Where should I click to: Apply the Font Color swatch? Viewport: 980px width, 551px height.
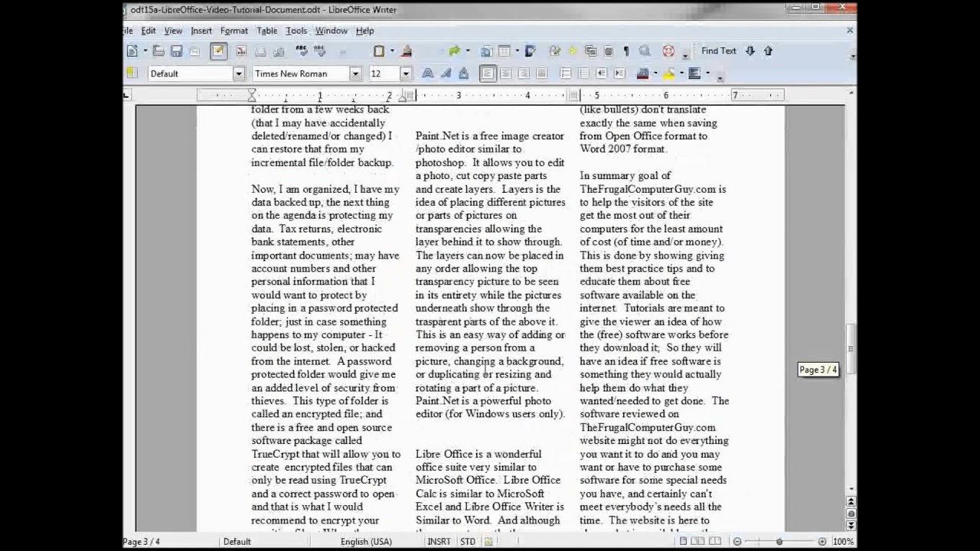click(x=642, y=73)
